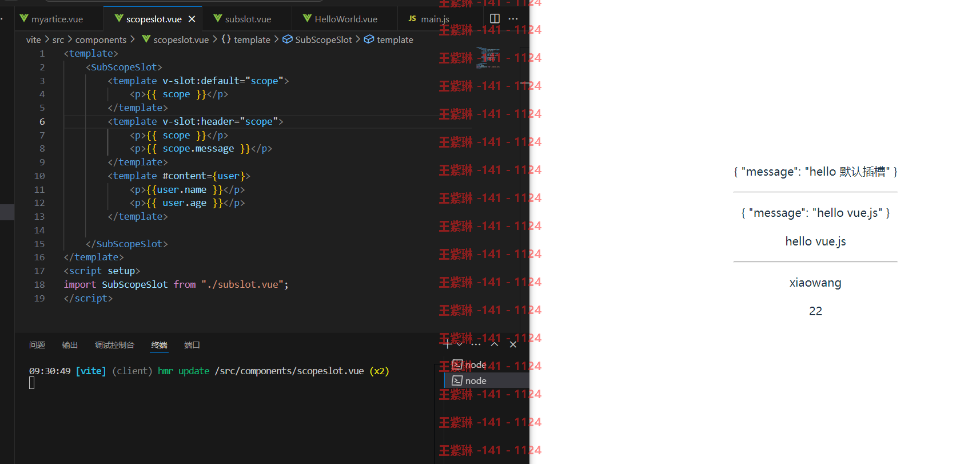Switch to the subslot.vue tab
980x464 pixels.
point(242,19)
